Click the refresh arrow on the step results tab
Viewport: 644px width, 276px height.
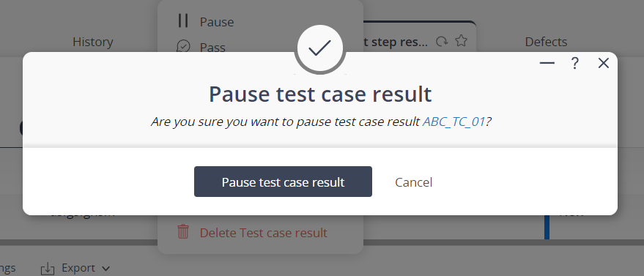click(x=442, y=42)
